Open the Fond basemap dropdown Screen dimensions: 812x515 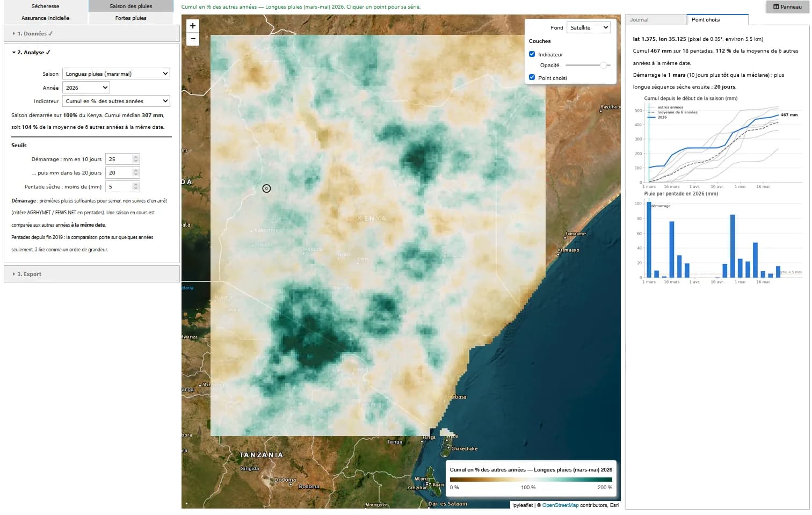pos(589,27)
